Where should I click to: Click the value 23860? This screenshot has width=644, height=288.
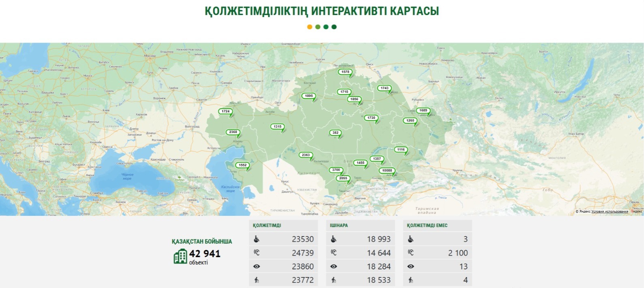tap(303, 267)
